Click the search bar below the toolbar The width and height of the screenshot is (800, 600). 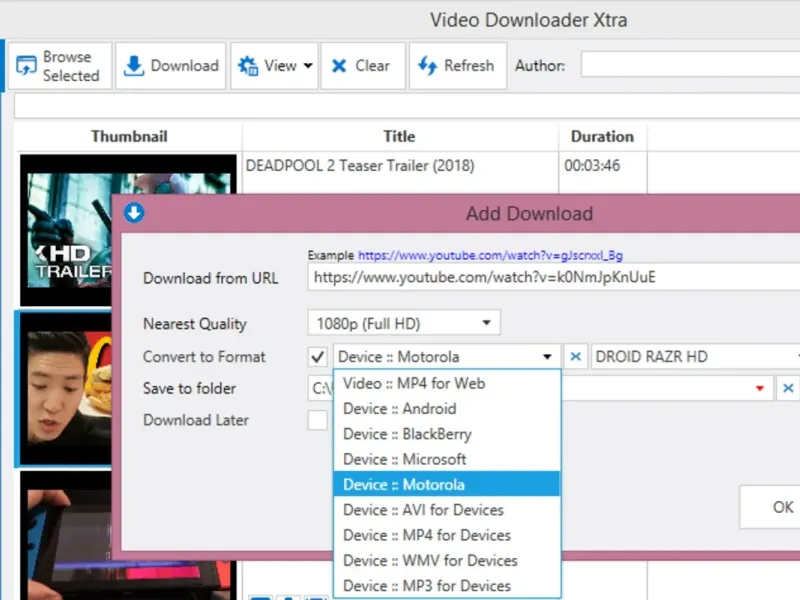point(407,106)
